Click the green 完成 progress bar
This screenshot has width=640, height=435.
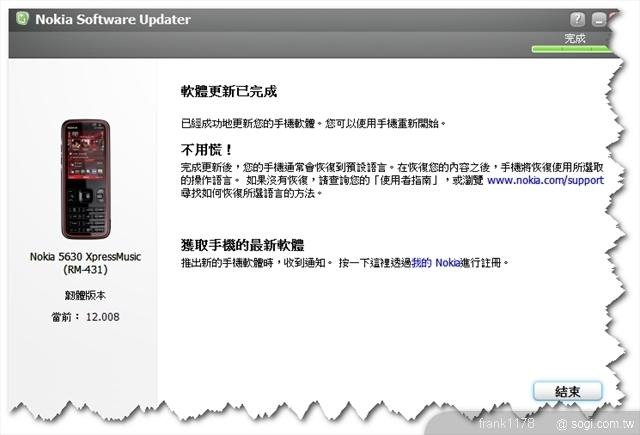pyautogui.click(x=571, y=49)
